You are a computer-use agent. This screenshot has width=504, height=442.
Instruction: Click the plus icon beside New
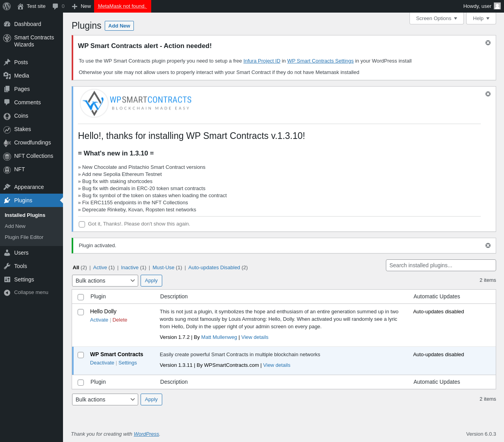click(x=74, y=6)
